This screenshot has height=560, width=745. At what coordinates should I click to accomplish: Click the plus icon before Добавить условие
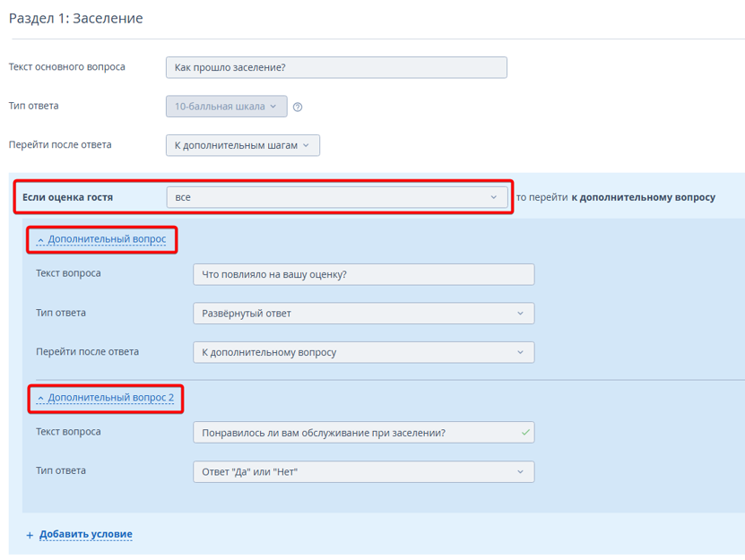click(30, 535)
